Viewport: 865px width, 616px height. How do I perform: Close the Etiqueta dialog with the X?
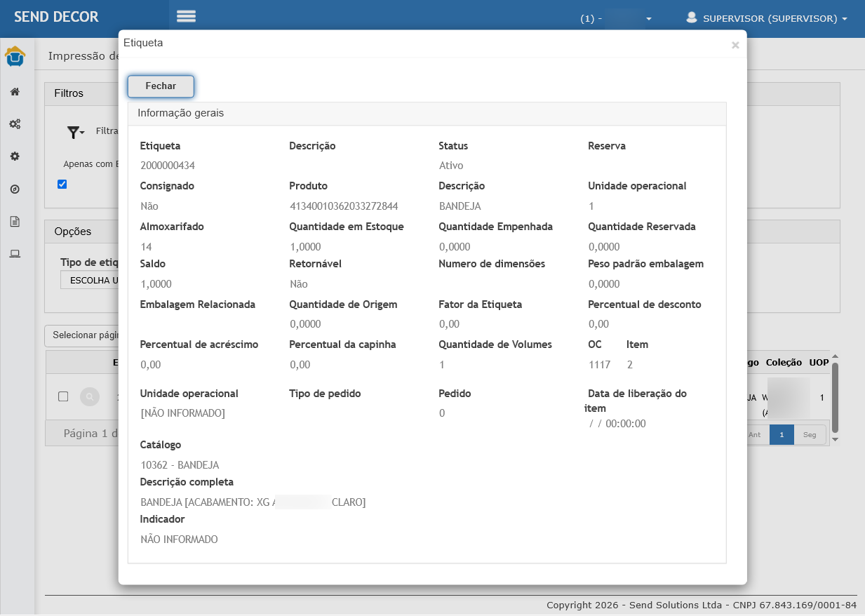click(735, 45)
